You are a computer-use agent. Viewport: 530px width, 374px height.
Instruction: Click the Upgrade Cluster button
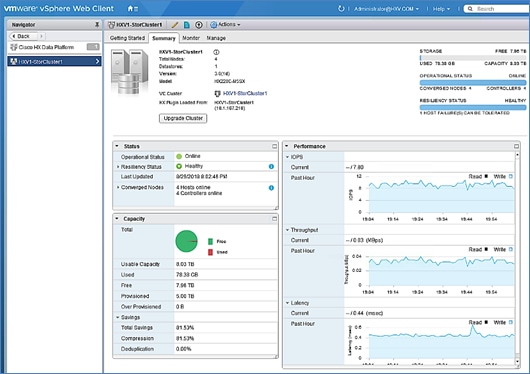183,118
